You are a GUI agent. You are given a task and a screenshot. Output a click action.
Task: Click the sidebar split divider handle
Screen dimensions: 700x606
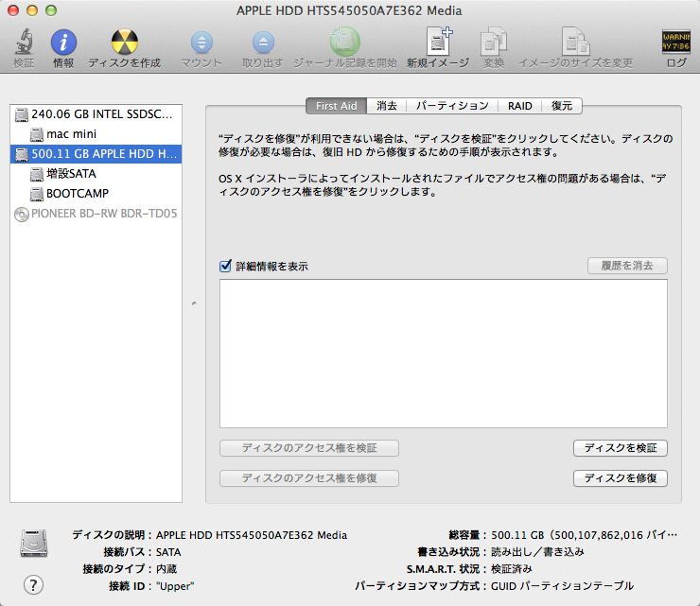click(194, 303)
